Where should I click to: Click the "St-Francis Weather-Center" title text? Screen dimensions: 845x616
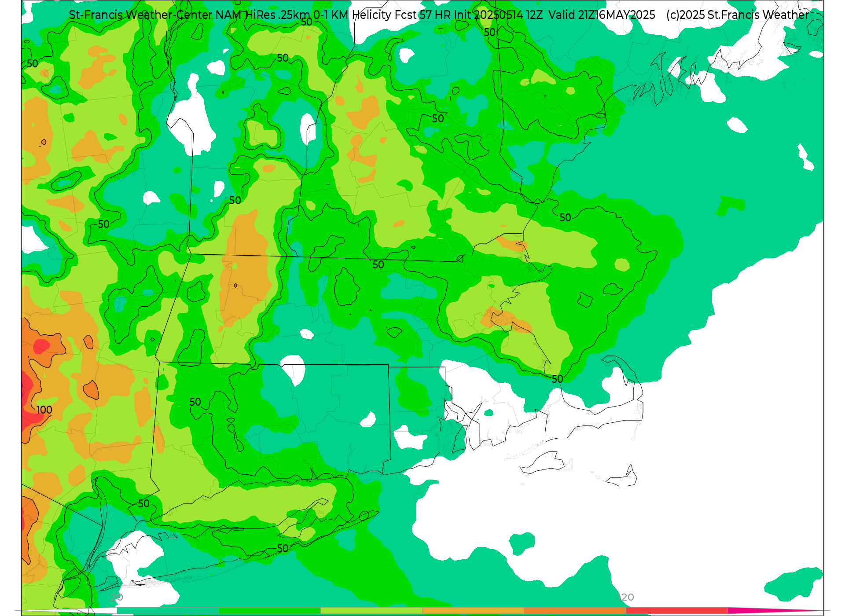(141, 15)
